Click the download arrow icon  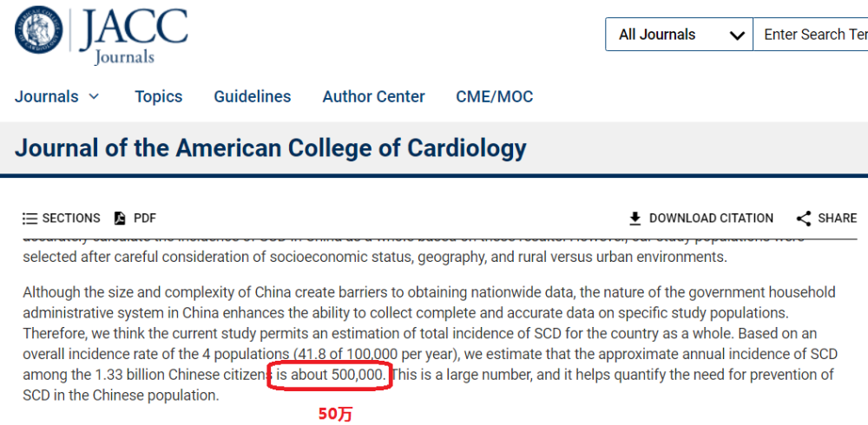[x=635, y=219]
